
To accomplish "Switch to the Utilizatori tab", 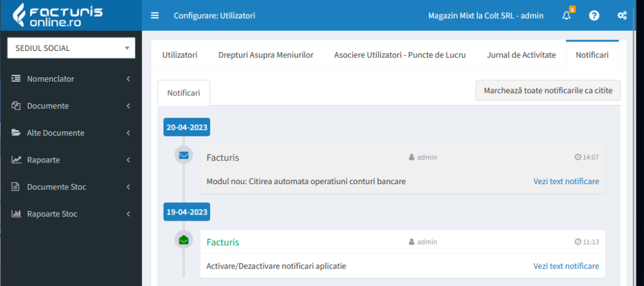I will click(x=180, y=55).
